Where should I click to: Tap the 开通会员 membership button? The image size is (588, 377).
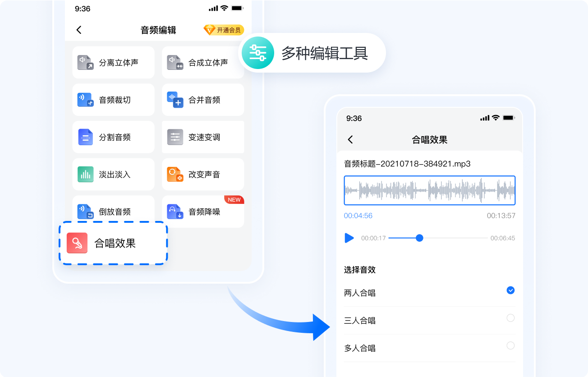(224, 30)
